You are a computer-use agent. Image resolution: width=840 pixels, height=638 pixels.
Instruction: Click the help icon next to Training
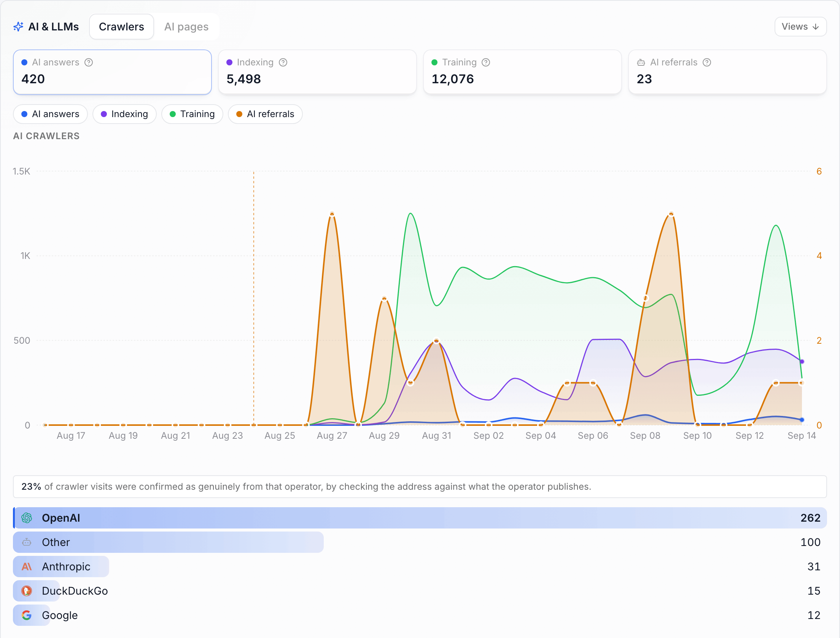[x=486, y=62]
